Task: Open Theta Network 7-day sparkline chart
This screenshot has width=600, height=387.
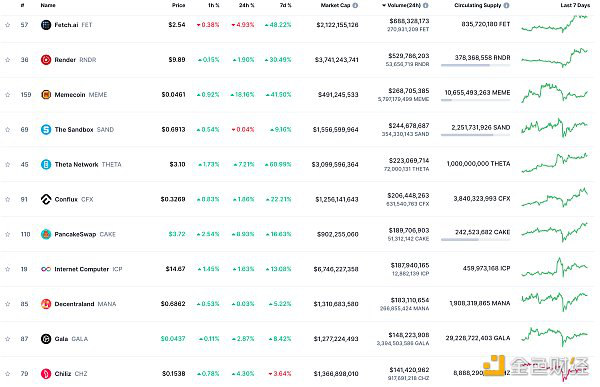Action: pyautogui.click(x=554, y=163)
